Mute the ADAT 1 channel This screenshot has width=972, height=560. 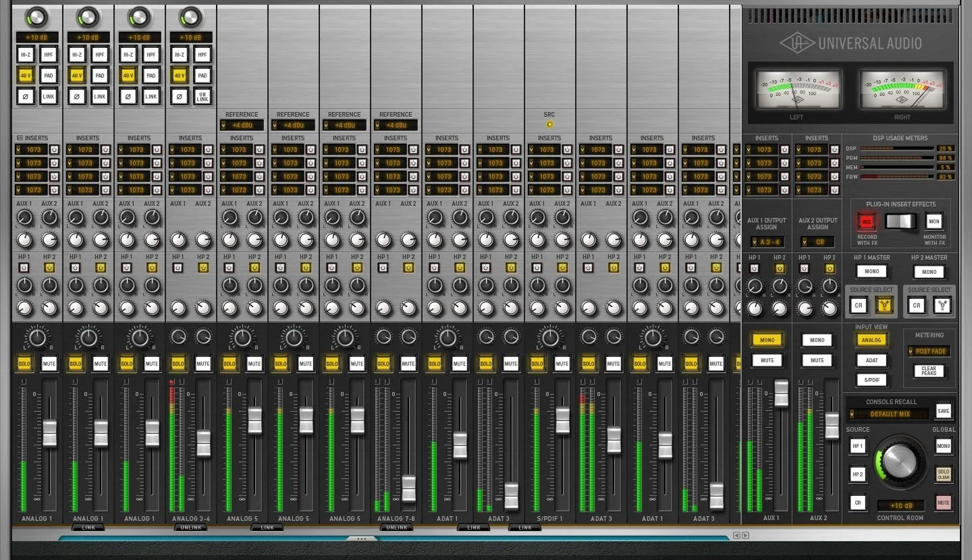click(458, 363)
